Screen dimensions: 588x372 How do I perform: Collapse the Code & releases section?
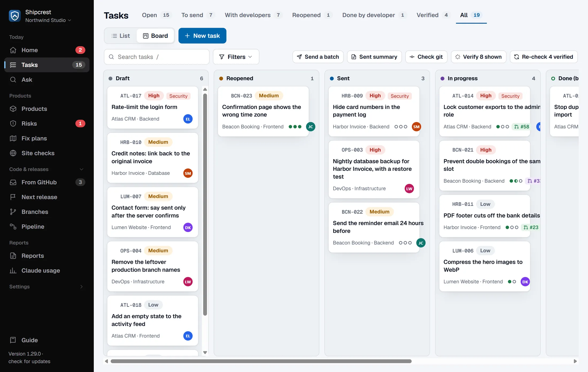pyautogui.click(x=47, y=169)
